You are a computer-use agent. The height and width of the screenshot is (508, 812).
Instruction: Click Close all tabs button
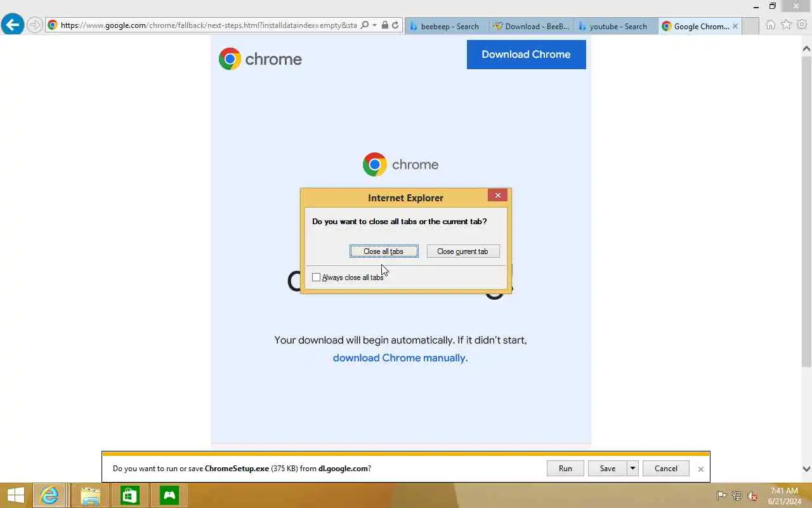click(x=384, y=251)
